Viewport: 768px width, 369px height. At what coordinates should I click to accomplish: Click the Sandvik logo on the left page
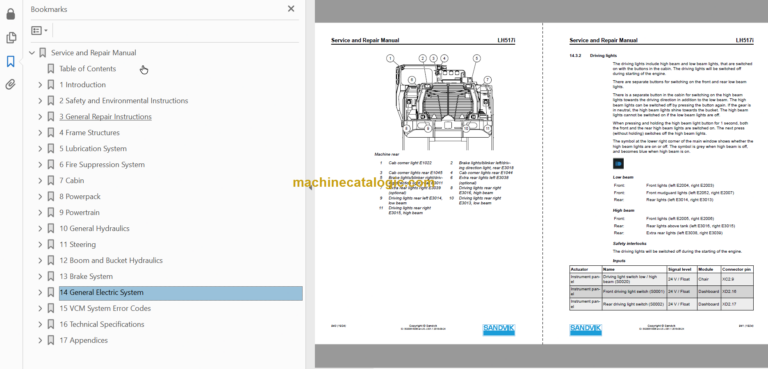tap(499, 330)
